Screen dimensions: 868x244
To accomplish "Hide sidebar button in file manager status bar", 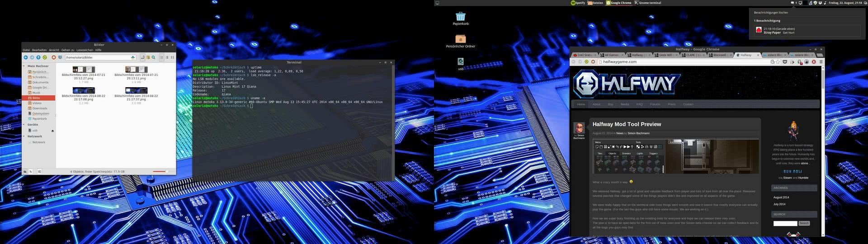I will tap(39, 172).
